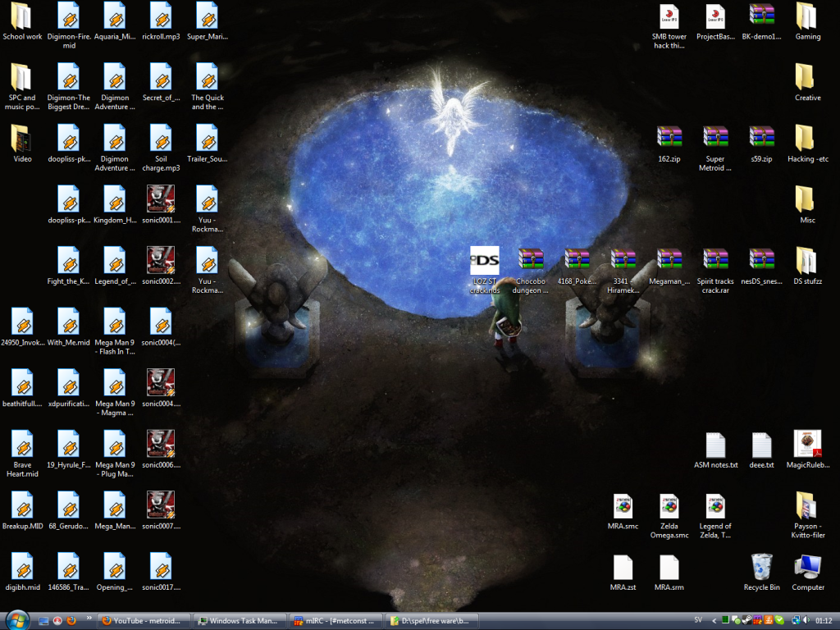Select the Spirit tracks crack.rar archive
840x630 pixels.
pyautogui.click(x=715, y=261)
